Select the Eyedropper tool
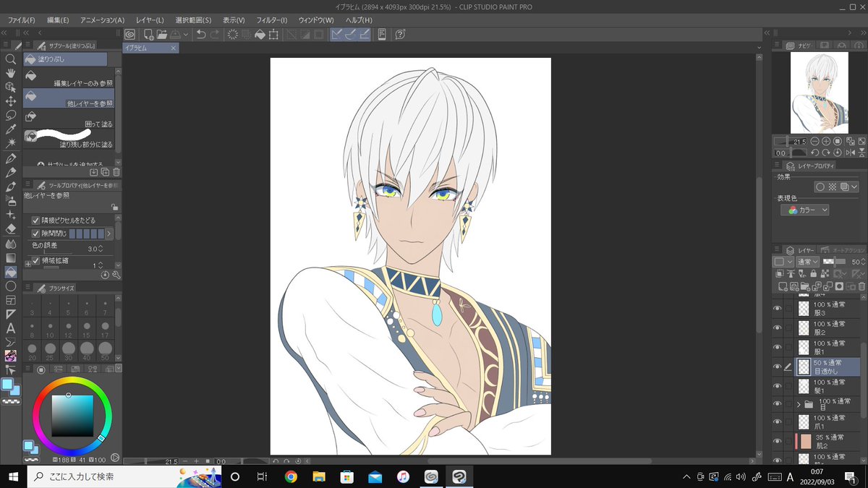Viewport: 868px width, 488px height. [11, 129]
